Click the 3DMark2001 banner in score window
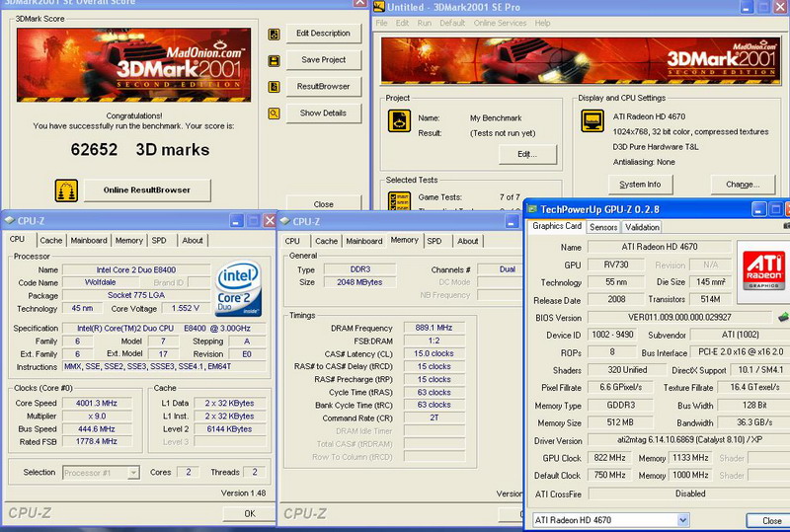 (x=133, y=65)
